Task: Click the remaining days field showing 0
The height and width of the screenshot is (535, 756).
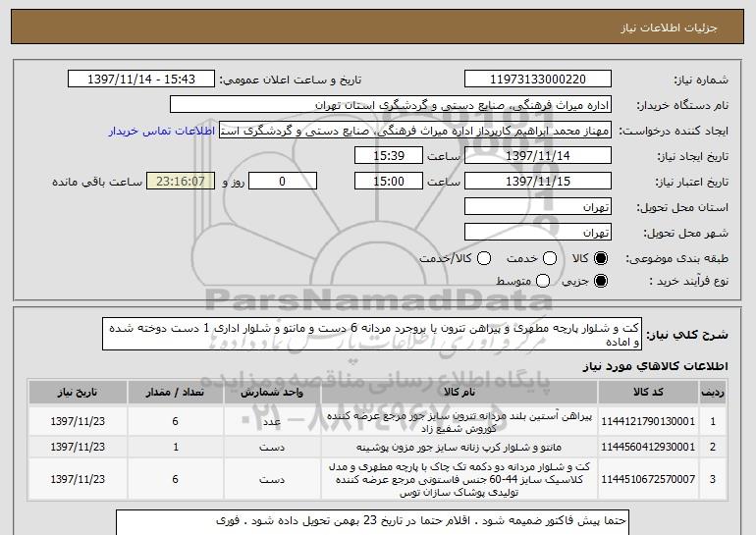Action: tap(283, 182)
